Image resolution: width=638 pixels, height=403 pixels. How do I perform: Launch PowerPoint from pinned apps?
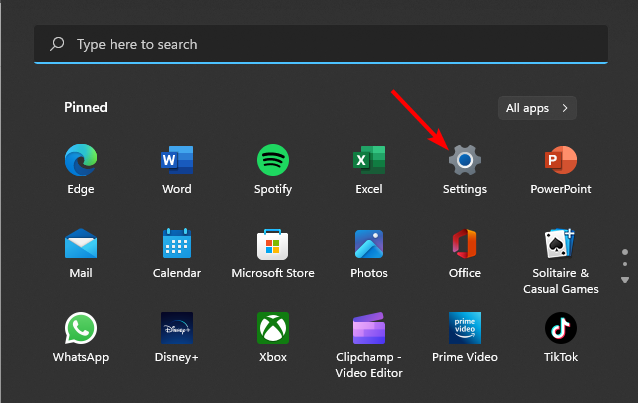tap(561, 170)
